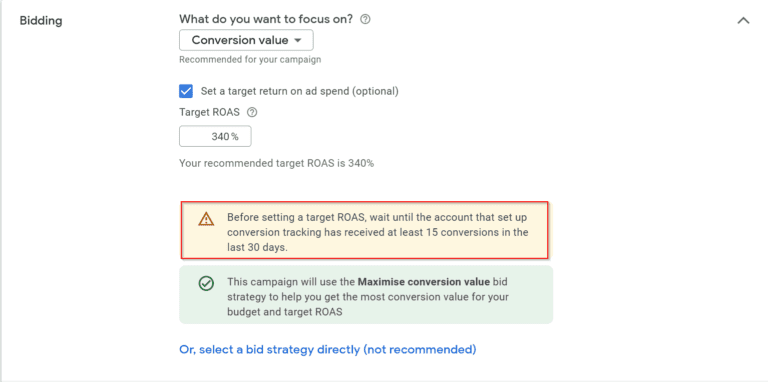768x382 pixels.
Task: Click the green Maximise conversion value notice
Action: 366,295
